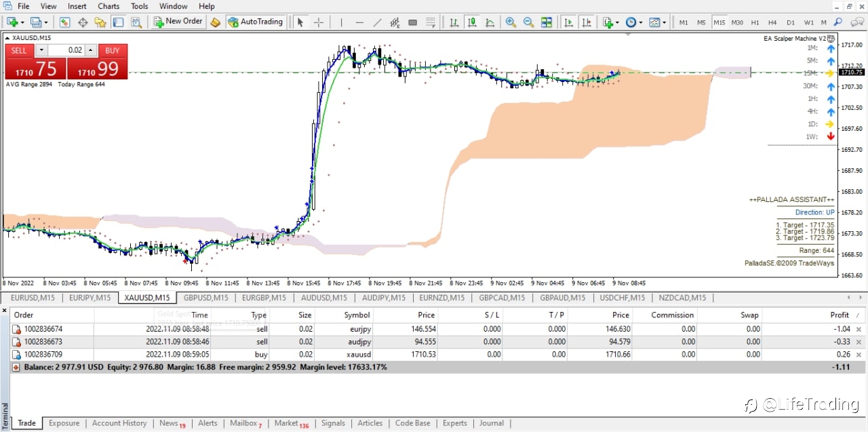868x432 pixels.
Task: Select the audjpy sell order row
Action: click(x=438, y=342)
